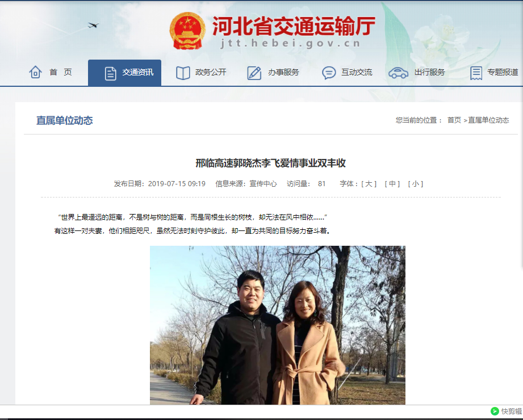
Task: Set font size to 大
Action: [369, 184]
